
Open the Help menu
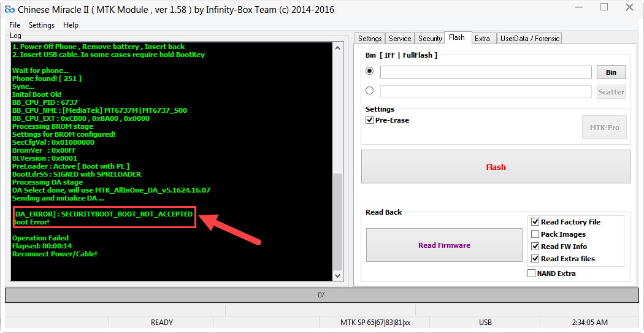tap(71, 25)
